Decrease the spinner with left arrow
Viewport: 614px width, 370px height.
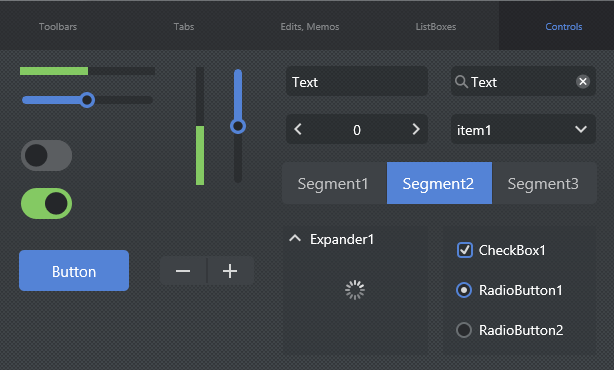click(298, 129)
